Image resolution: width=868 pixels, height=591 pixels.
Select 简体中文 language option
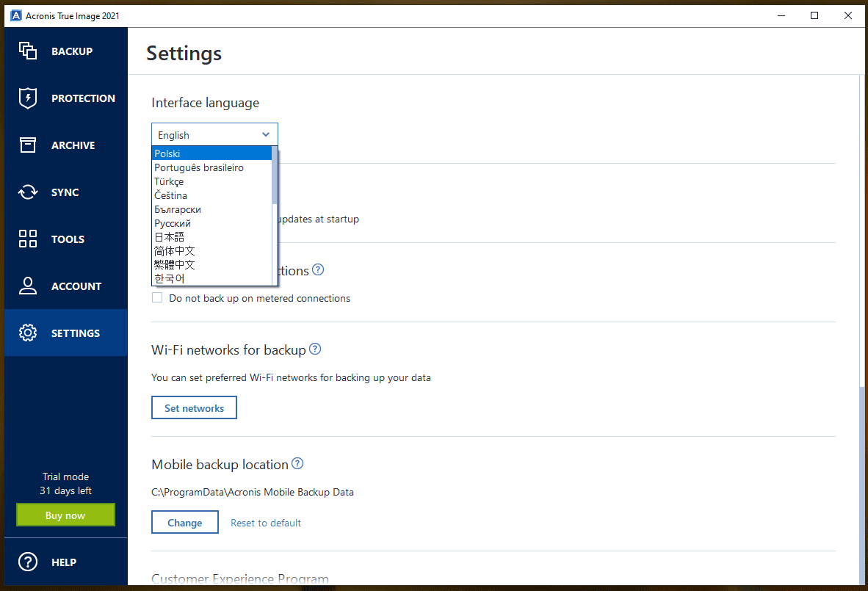tap(212, 250)
